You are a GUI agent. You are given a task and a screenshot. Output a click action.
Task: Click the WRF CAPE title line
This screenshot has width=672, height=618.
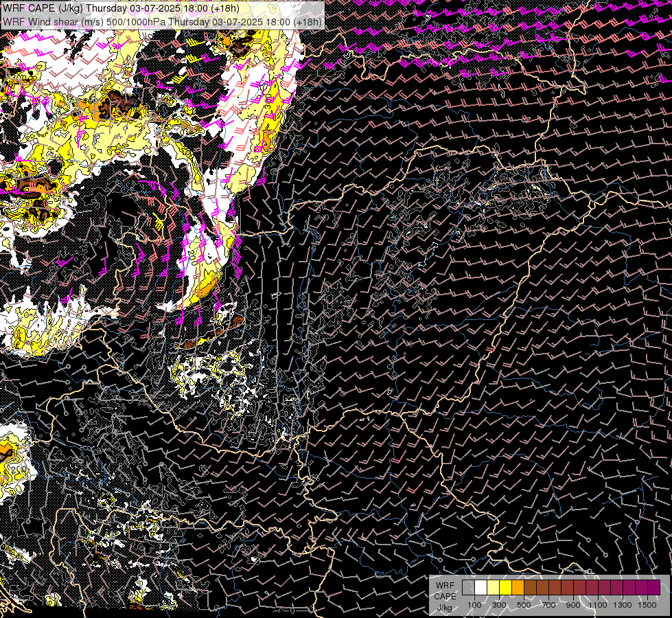click(121, 8)
